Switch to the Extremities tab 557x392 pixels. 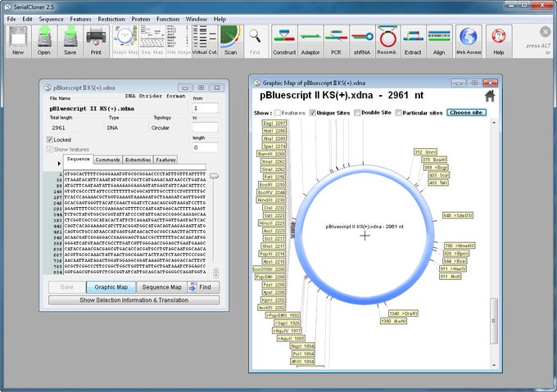coord(138,160)
